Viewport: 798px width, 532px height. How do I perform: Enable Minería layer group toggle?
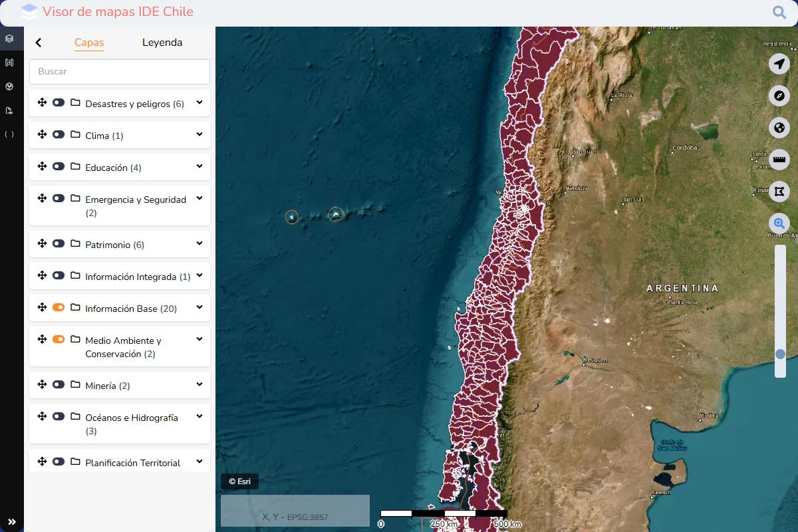click(59, 384)
